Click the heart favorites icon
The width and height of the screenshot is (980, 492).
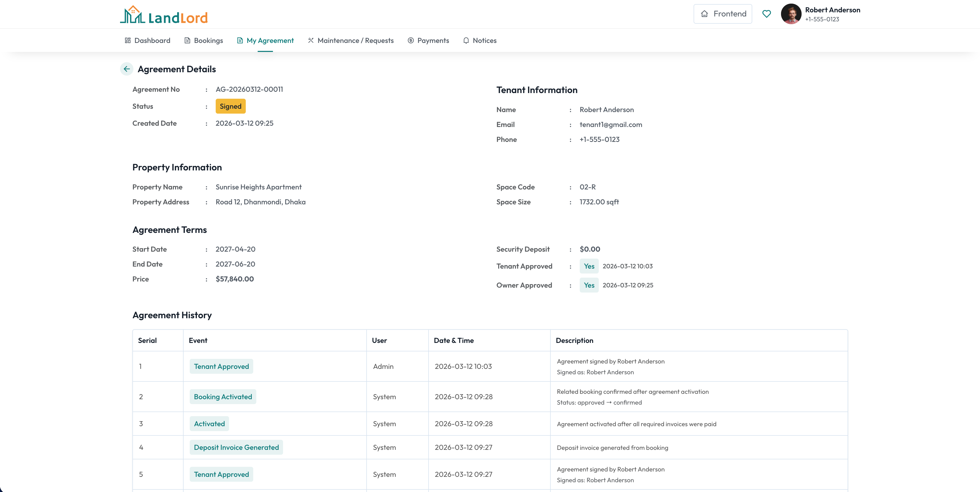coord(767,14)
